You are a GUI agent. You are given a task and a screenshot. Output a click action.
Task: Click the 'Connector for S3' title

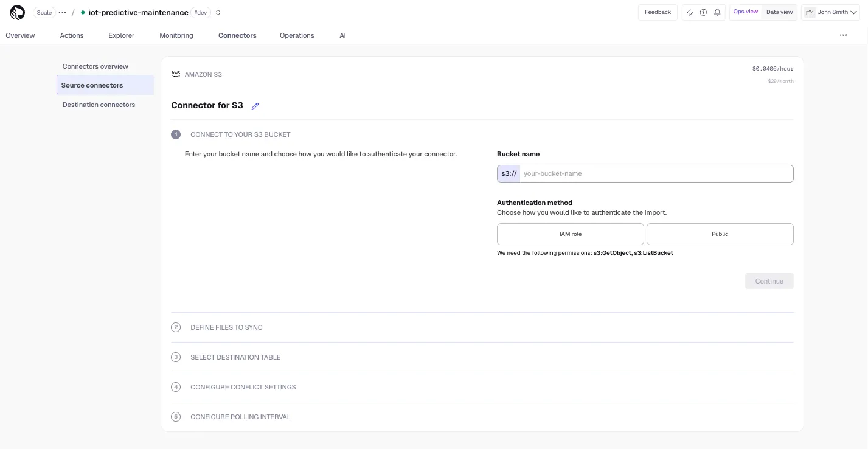pyautogui.click(x=207, y=105)
